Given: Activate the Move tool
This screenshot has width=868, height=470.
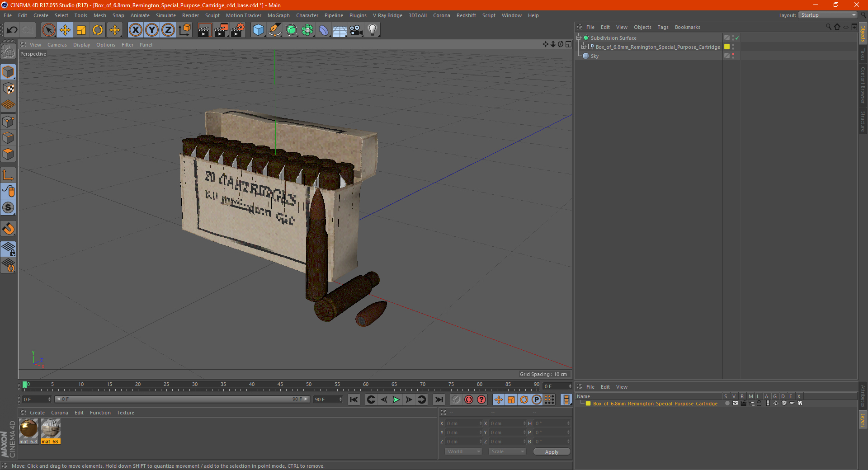Looking at the screenshot, I should 65,30.
